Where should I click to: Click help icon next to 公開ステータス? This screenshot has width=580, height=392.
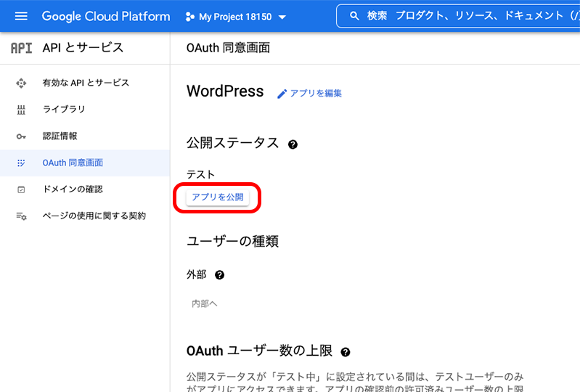[293, 144]
